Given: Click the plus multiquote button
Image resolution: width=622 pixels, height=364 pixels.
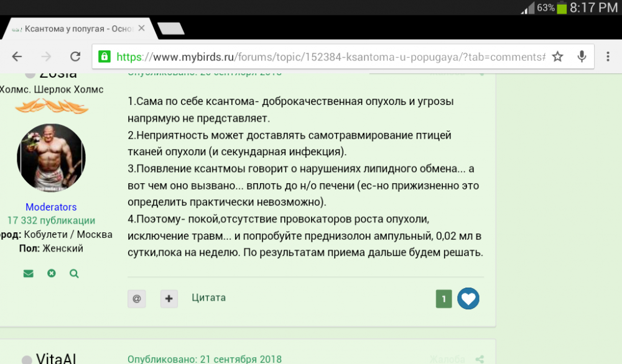Looking at the screenshot, I should (169, 299).
